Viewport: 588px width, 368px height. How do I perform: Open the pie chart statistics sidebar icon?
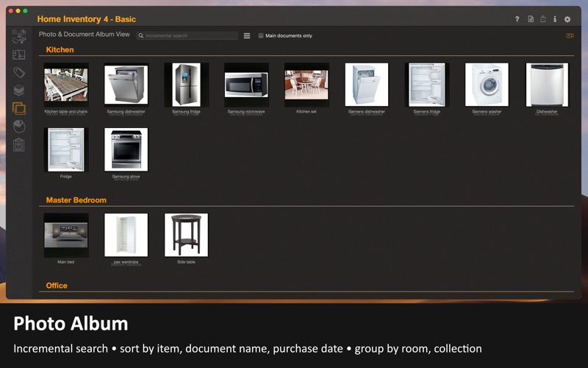click(19, 127)
